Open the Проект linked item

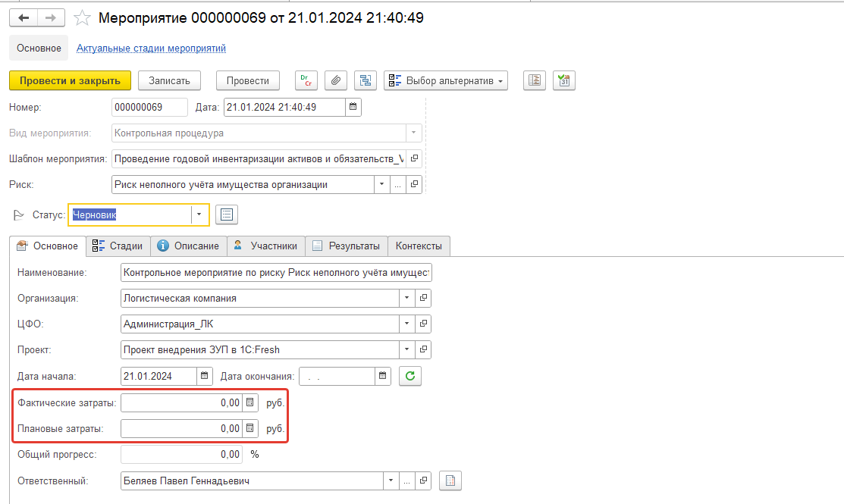[423, 349]
